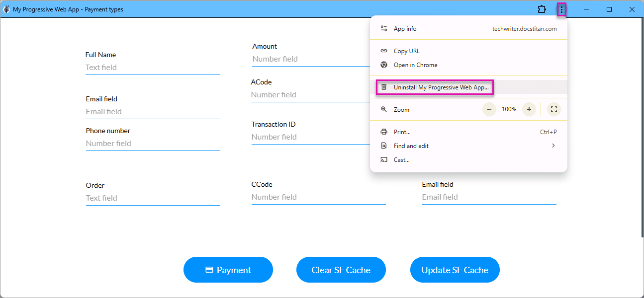Image resolution: width=644 pixels, height=298 pixels.
Task: Expand the Find and edit submenu arrow
Action: point(553,146)
